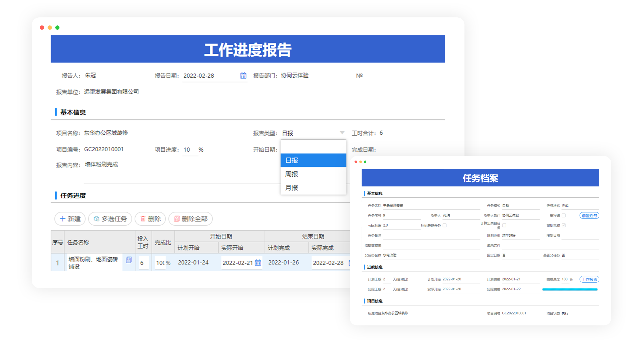Select 日报 in the report type list

(x=313, y=160)
